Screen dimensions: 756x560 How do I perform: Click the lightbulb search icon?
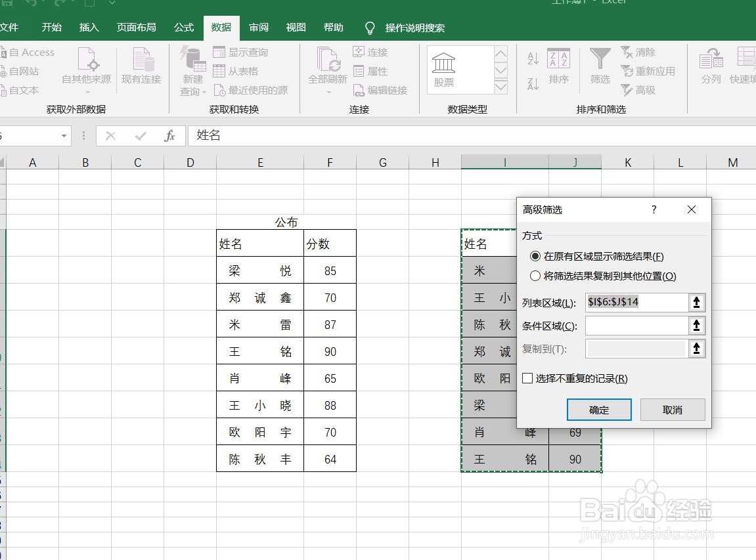click(370, 28)
